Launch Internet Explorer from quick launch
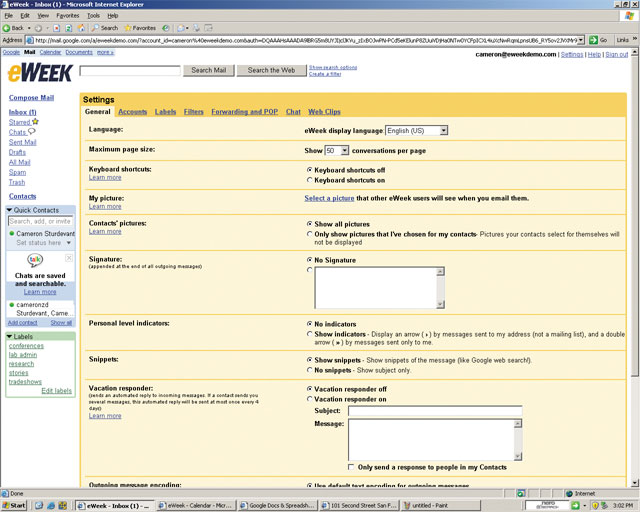 (51, 505)
